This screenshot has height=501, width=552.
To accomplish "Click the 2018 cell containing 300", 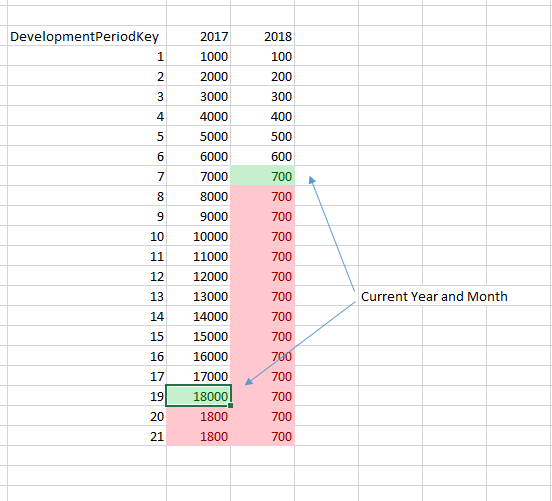I will click(x=263, y=96).
